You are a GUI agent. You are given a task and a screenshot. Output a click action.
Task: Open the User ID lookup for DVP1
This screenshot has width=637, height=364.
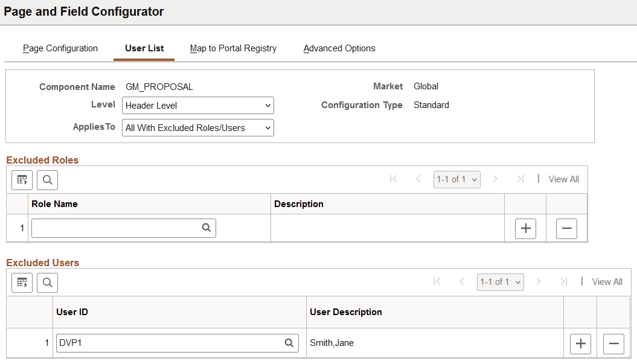click(289, 343)
